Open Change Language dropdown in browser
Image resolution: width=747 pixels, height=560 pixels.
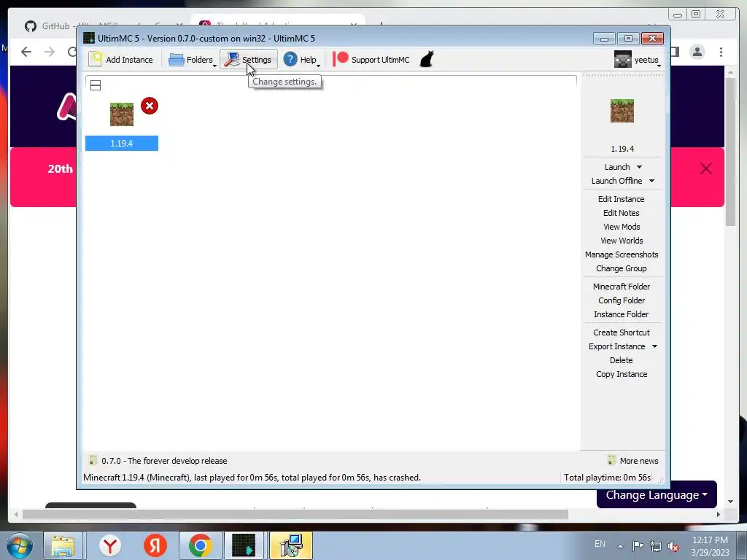(657, 495)
